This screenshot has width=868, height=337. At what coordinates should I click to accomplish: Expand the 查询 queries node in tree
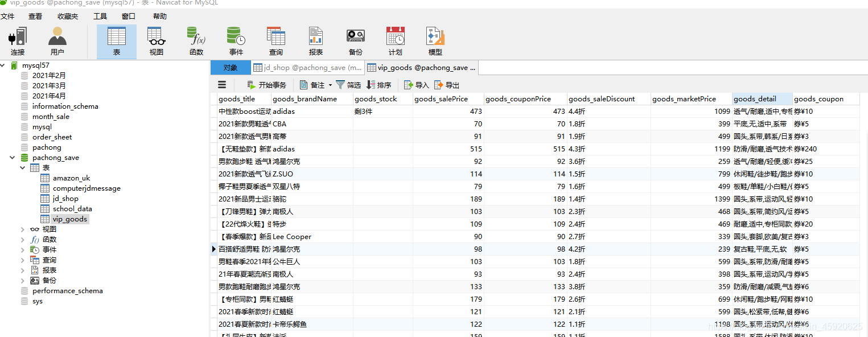tap(23, 260)
